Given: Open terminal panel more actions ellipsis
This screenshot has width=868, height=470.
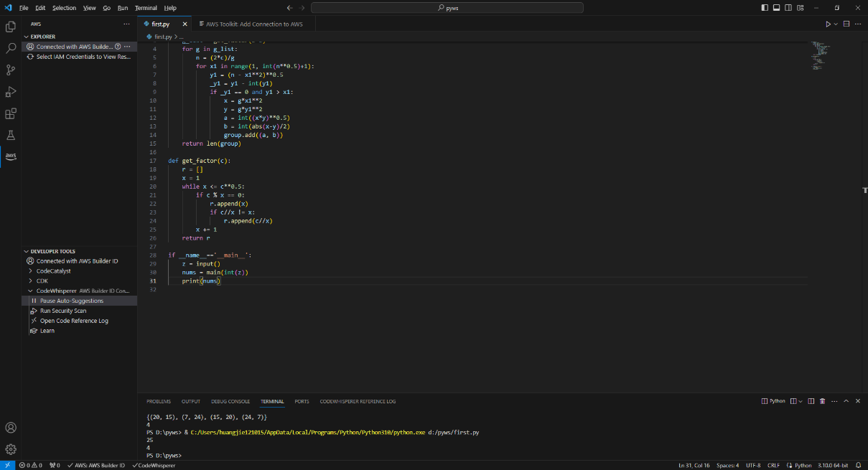Looking at the screenshot, I should click(x=834, y=401).
